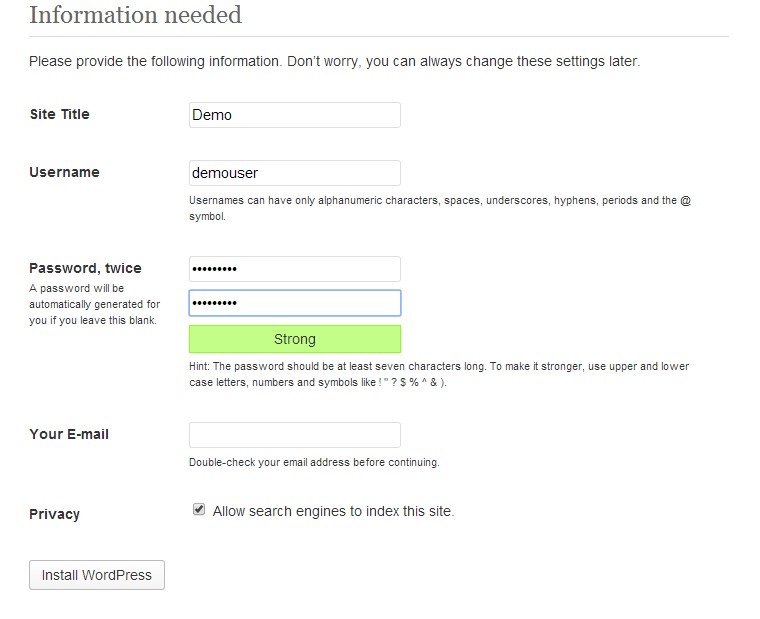This screenshot has width=760, height=619.
Task: Click the Privacy label
Action: click(54, 514)
